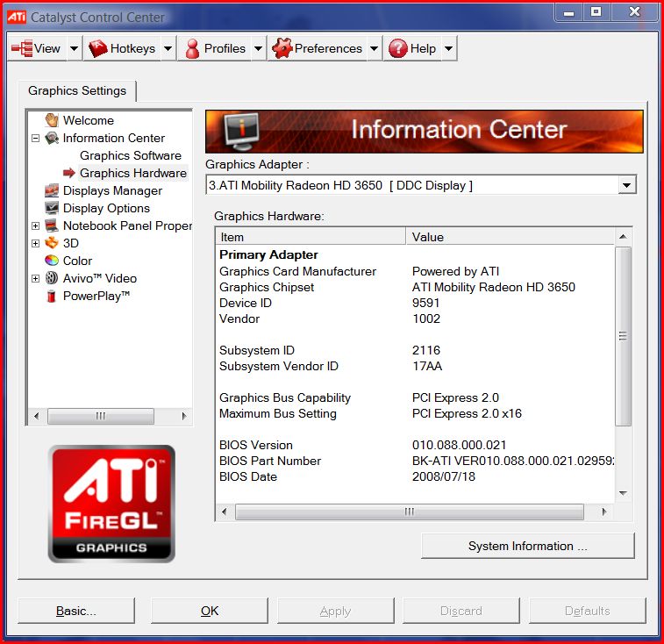Click the tree panel scroll left arrow
Image resolution: width=664 pixels, height=644 pixels.
tap(37, 416)
